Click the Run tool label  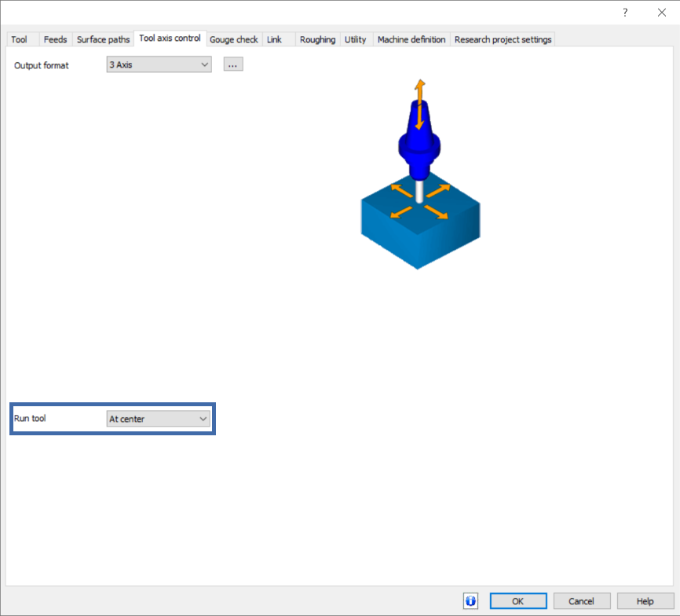(30, 418)
